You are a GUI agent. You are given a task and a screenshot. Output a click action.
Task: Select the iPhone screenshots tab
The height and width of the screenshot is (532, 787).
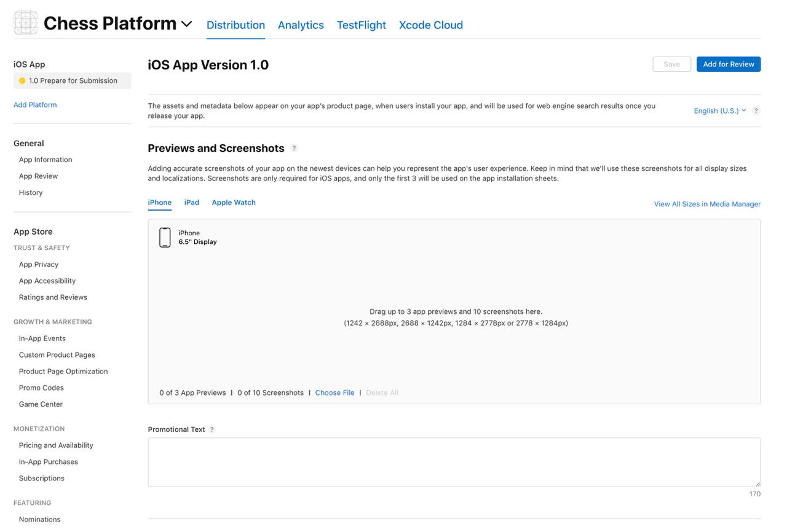coord(160,202)
